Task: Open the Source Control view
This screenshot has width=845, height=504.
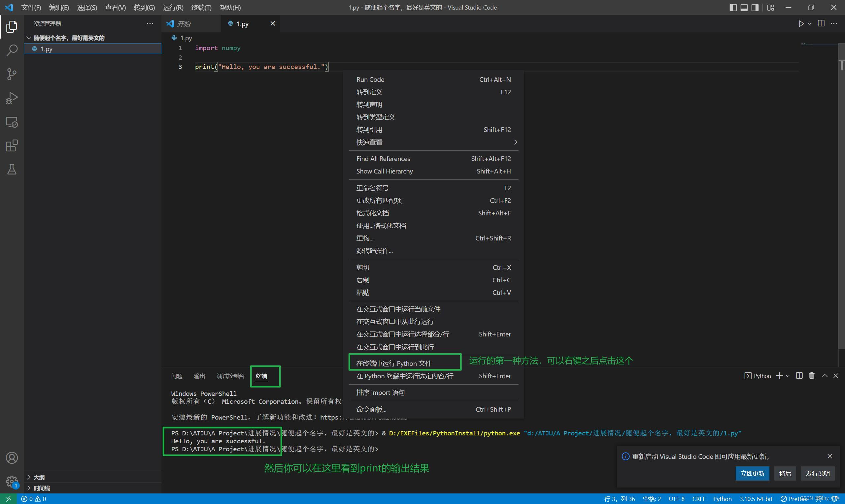Action: point(12,74)
